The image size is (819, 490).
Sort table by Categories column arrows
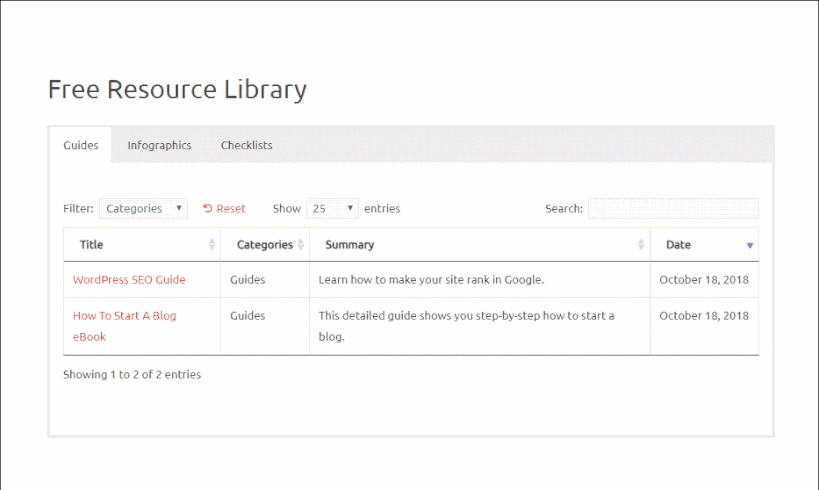pyautogui.click(x=300, y=244)
